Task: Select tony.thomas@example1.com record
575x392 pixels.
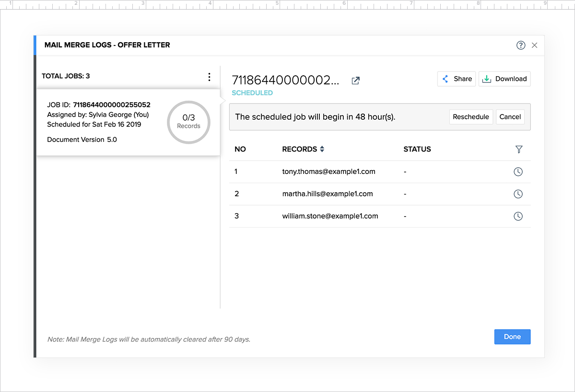Action: (x=329, y=172)
